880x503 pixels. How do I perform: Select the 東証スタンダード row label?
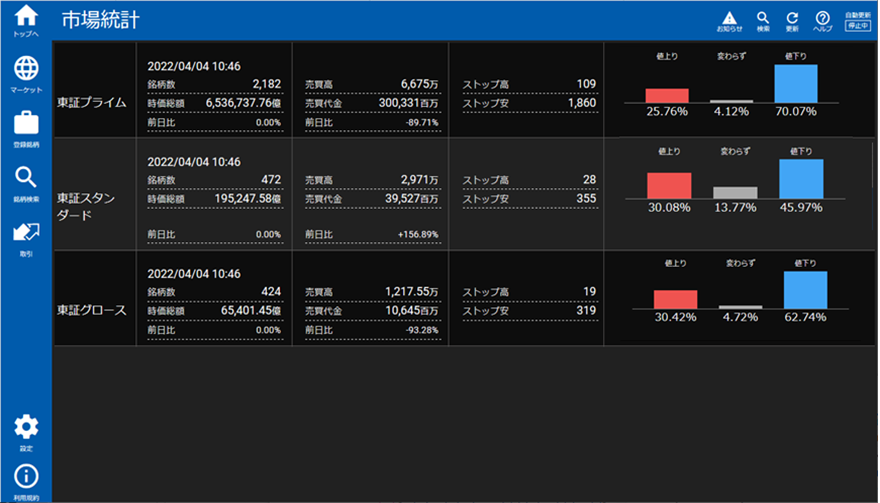[86, 207]
